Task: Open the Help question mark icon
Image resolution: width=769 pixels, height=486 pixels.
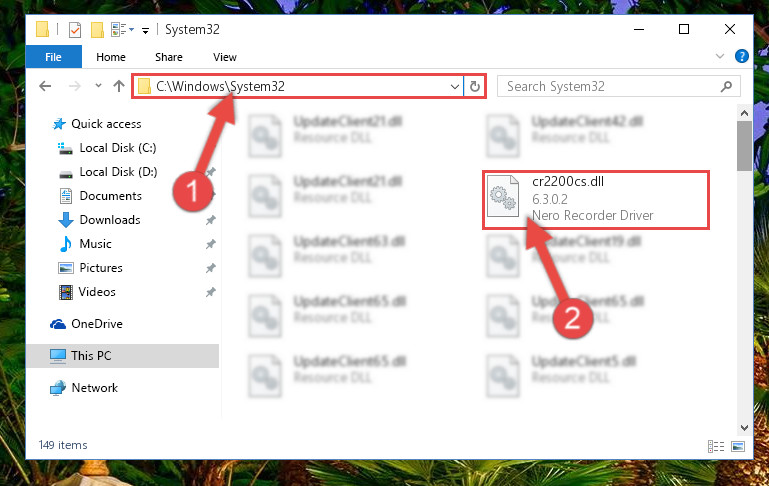Action: (x=742, y=56)
